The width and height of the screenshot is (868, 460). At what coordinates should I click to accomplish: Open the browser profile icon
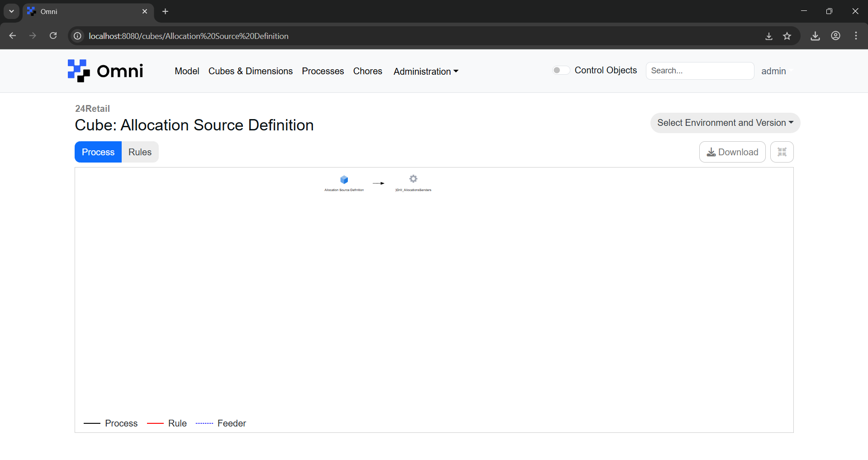click(x=835, y=36)
